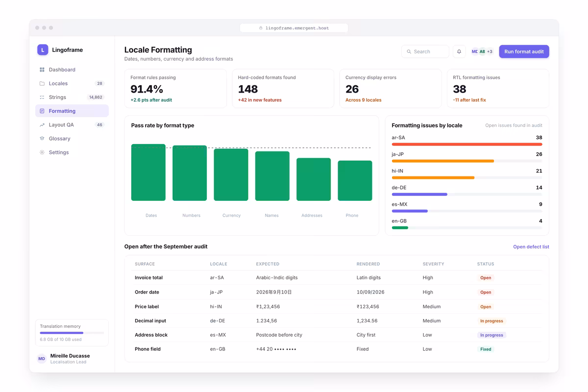The width and height of the screenshot is (588, 392).
Task: Click the en-GB green issue bar
Action: pyautogui.click(x=400, y=227)
